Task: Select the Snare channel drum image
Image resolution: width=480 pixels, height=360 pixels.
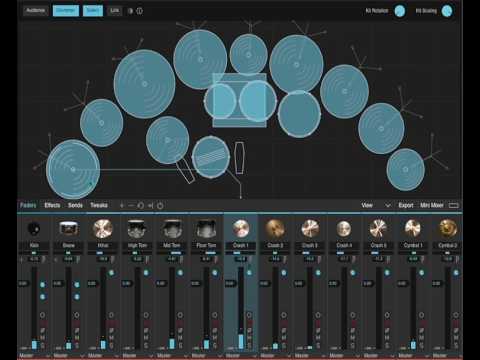Action: (69, 229)
